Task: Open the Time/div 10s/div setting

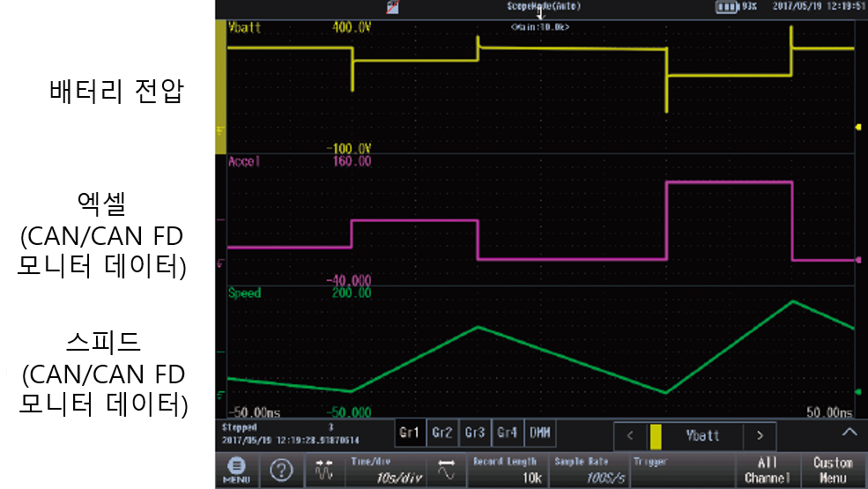Action: [386, 470]
